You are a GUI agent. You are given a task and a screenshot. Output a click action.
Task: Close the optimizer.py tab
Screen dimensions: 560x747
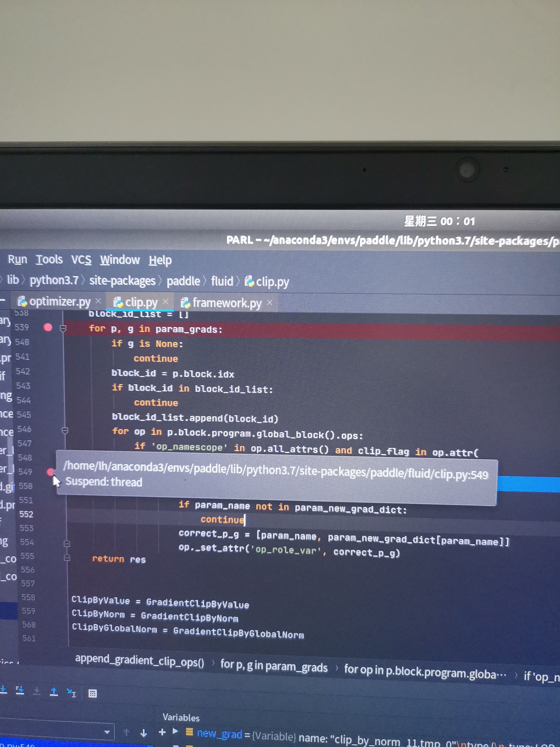(98, 300)
